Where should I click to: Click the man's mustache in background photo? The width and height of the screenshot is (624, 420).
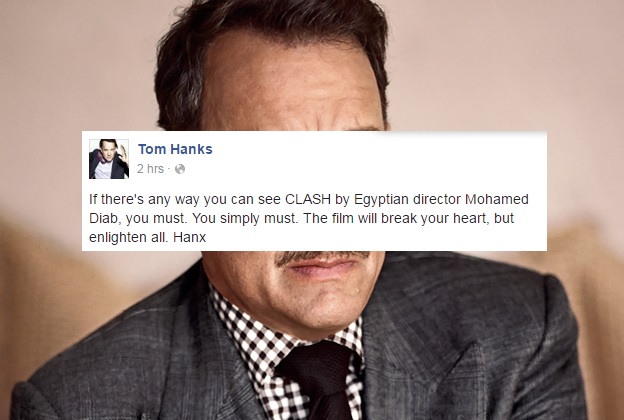318,257
